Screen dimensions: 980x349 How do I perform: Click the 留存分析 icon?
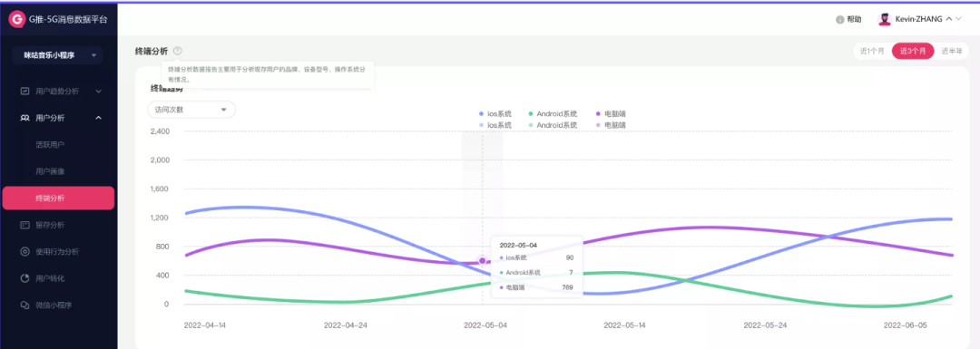click(x=25, y=225)
